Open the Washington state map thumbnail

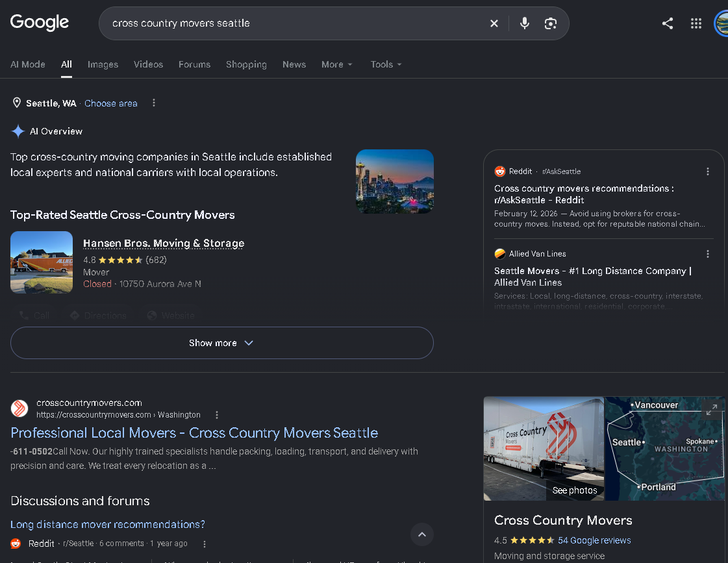click(x=664, y=448)
